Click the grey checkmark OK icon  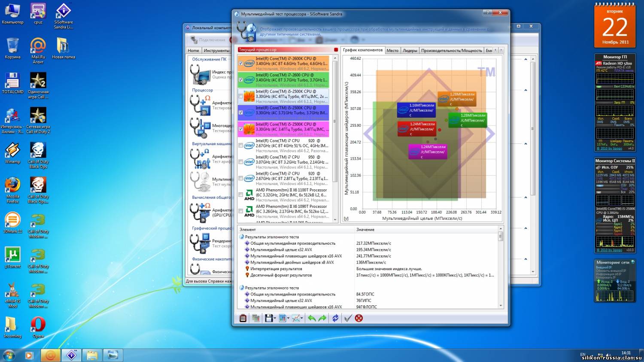coord(348,318)
